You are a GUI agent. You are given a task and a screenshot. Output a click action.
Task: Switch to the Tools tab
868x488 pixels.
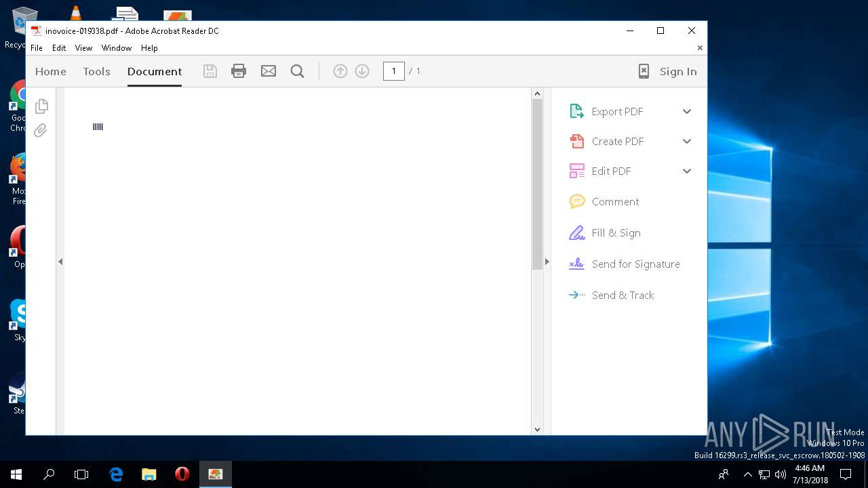[96, 71]
